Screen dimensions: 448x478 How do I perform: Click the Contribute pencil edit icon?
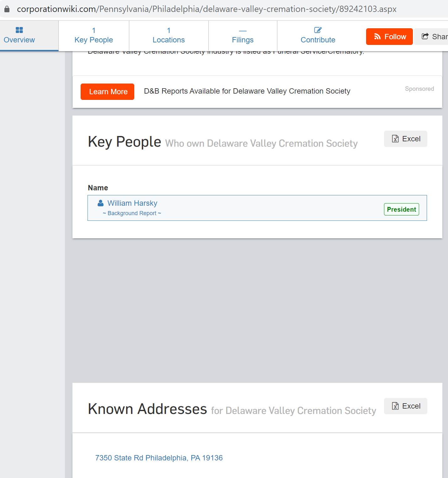(x=318, y=30)
